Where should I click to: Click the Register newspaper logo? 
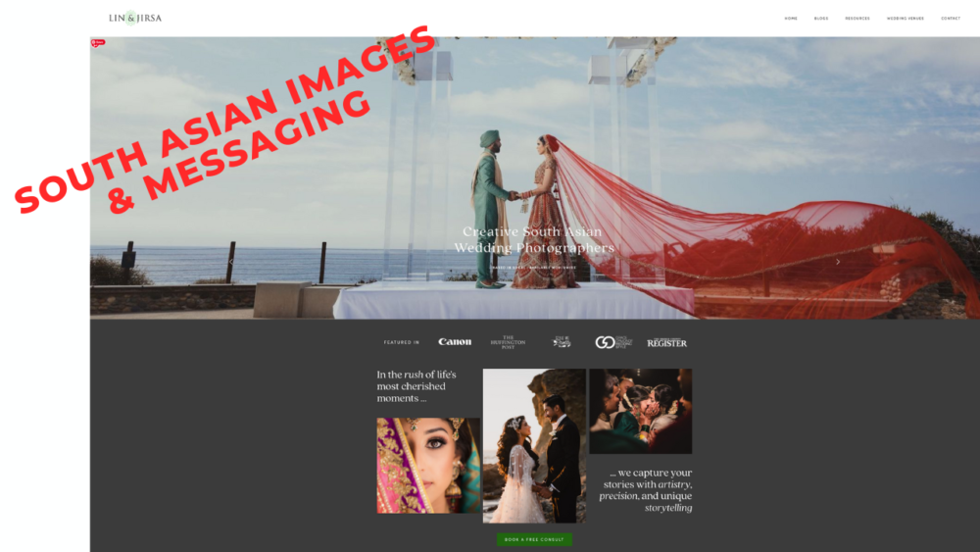point(666,342)
